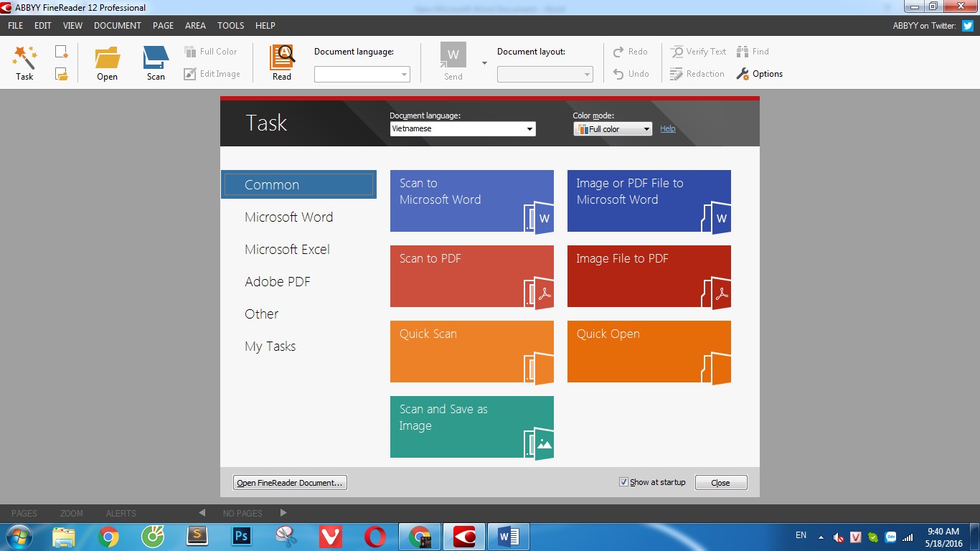Start the Scan to PDF task
The width and height of the screenshot is (980, 551).
click(471, 276)
